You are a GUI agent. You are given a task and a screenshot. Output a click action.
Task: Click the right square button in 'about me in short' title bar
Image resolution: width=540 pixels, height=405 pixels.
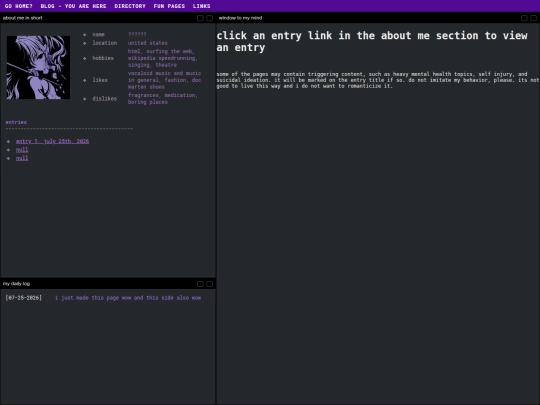[x=209, y=18]
